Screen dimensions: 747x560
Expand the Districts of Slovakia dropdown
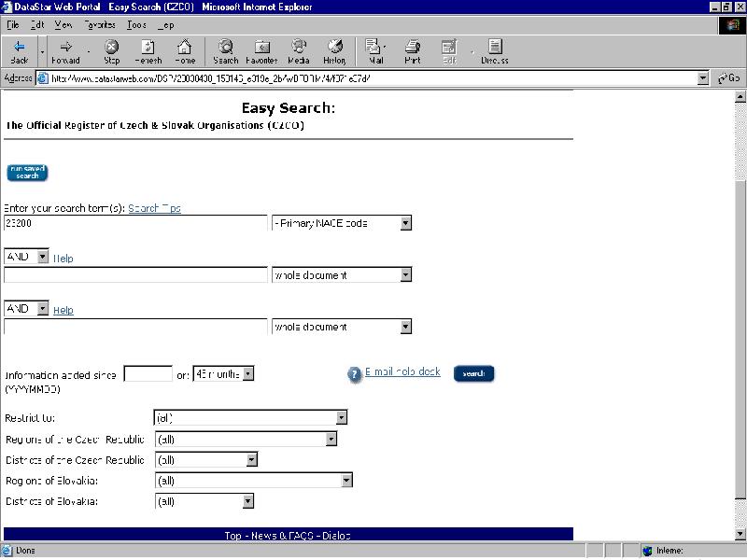(247, 501)
